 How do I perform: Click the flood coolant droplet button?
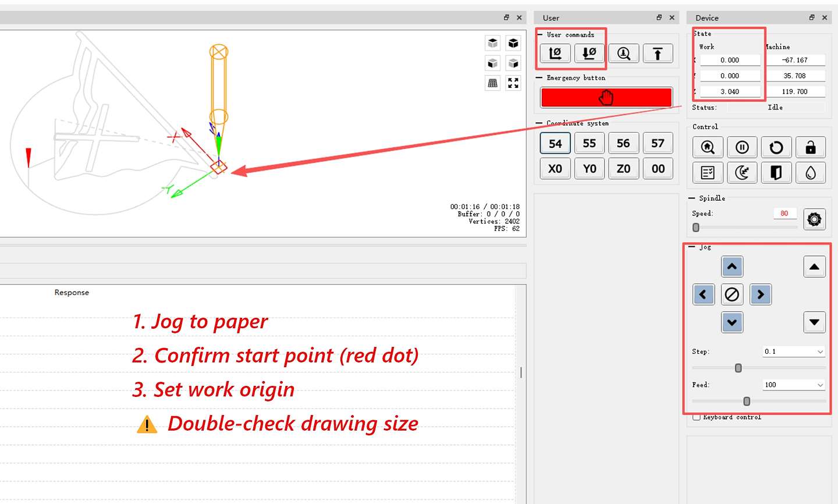pyautogui.click(x=811, y=172)
